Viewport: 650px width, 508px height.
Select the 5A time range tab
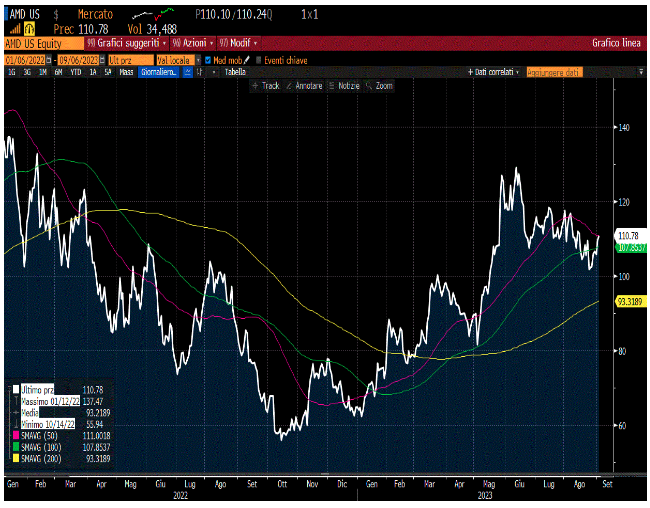coord(108,72)
